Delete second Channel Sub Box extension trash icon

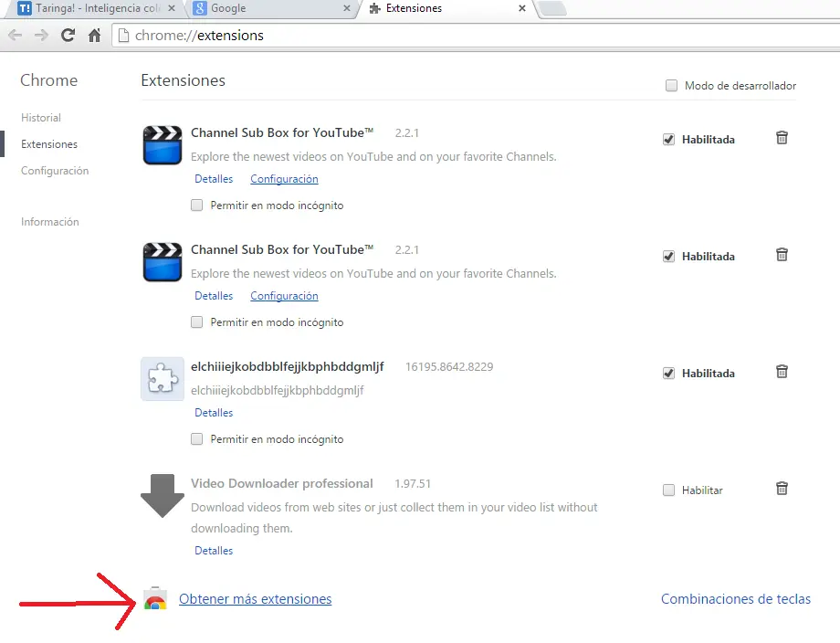pos(782,255)
